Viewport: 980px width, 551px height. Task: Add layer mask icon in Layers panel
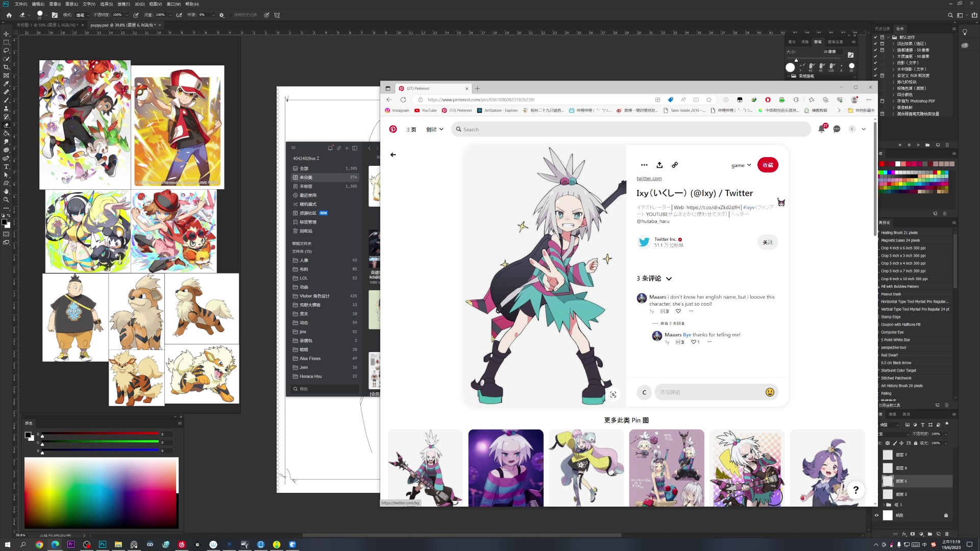pyautogui.click(x=913, y=534)
